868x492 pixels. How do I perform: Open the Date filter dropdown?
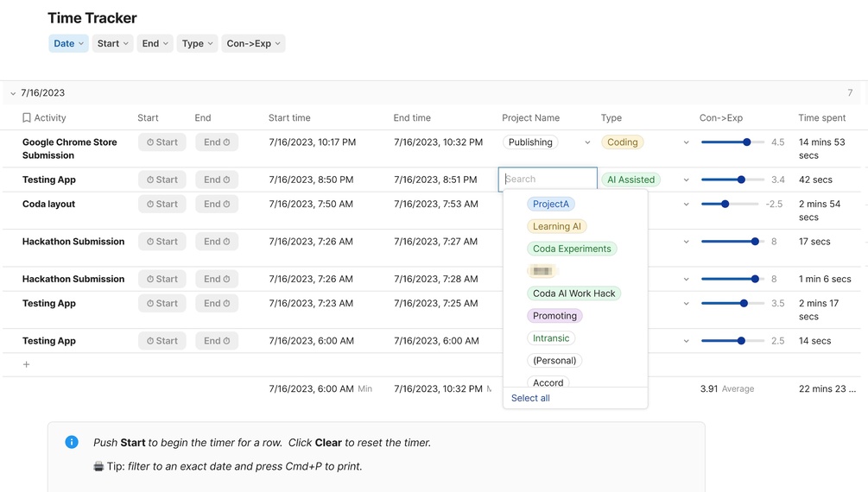(x=69, y=44)
